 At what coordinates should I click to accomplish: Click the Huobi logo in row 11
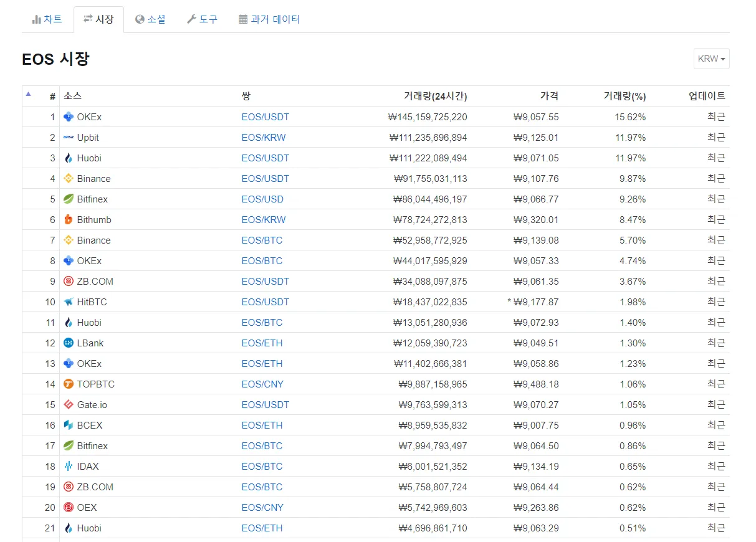pyautogui.click(x=69, y=322)
